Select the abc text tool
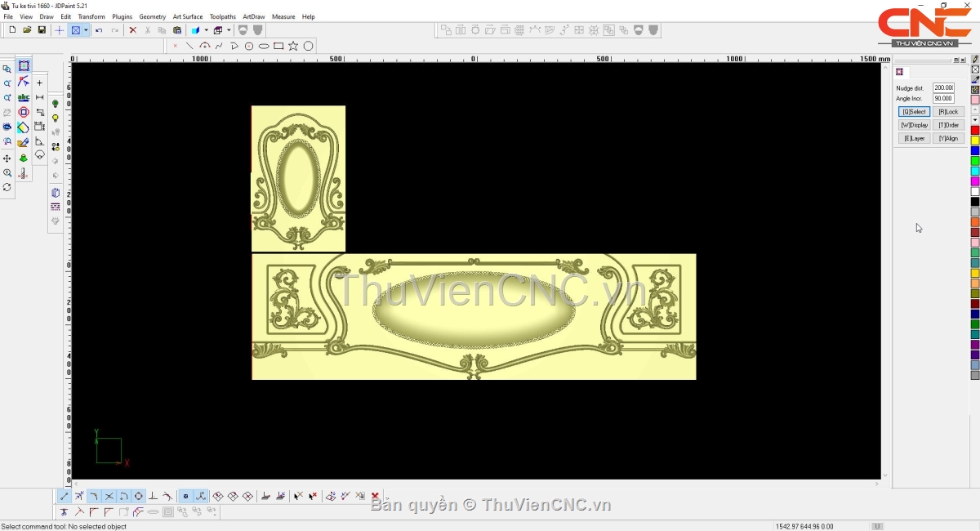This screenshot has height=531, width=980. point(24,97)
